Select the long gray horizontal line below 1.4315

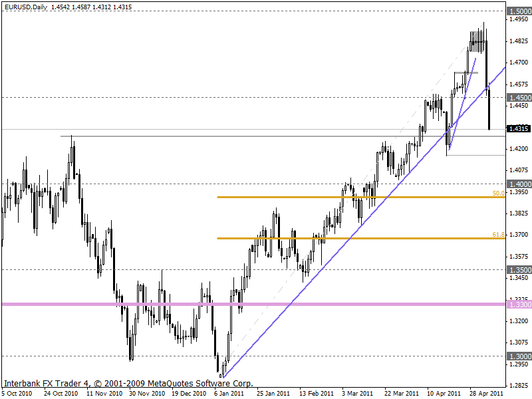pos(283,136)
